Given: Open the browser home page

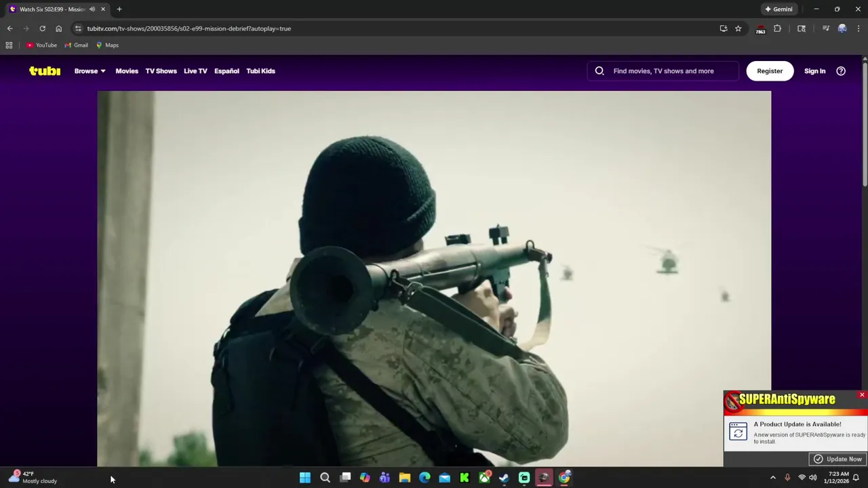Looking at the screenshot, I should pyautogui.click(x=58, y=28).
